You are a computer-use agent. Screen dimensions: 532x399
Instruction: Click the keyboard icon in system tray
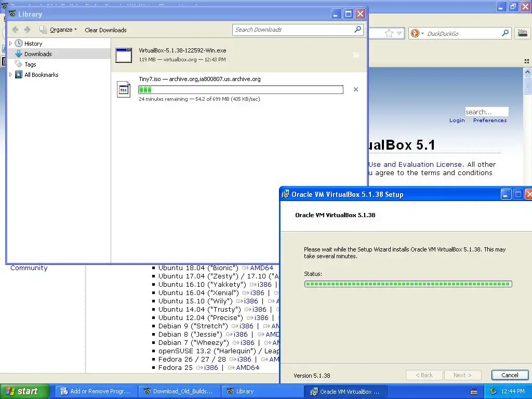click(x=474, y=392)
